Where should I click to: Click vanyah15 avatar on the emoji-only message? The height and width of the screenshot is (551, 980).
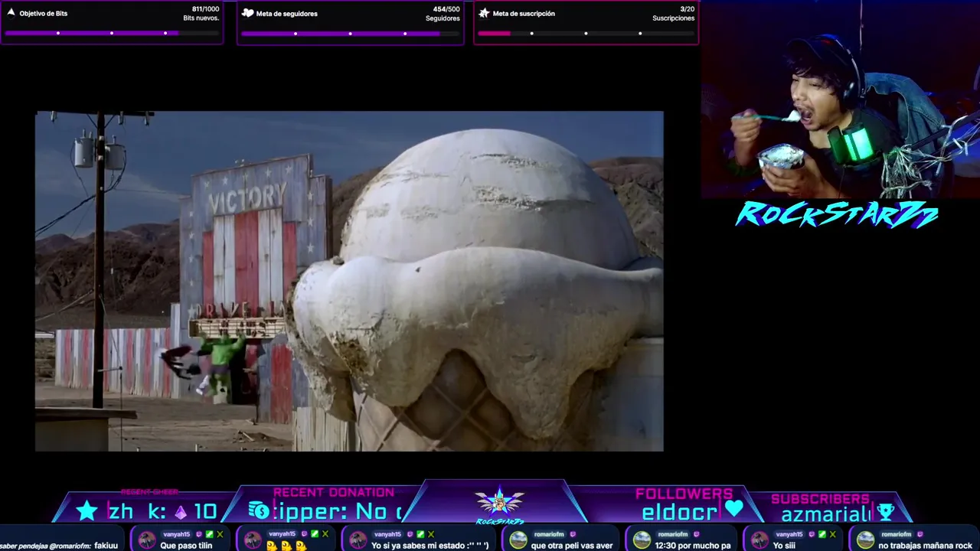pyautogui.click(x=252, y=540)
